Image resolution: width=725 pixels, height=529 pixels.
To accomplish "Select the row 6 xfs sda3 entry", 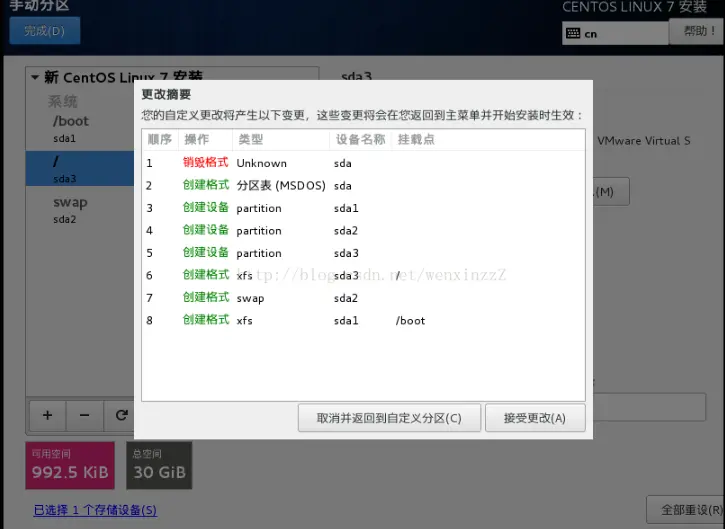I will click(363, 276).
